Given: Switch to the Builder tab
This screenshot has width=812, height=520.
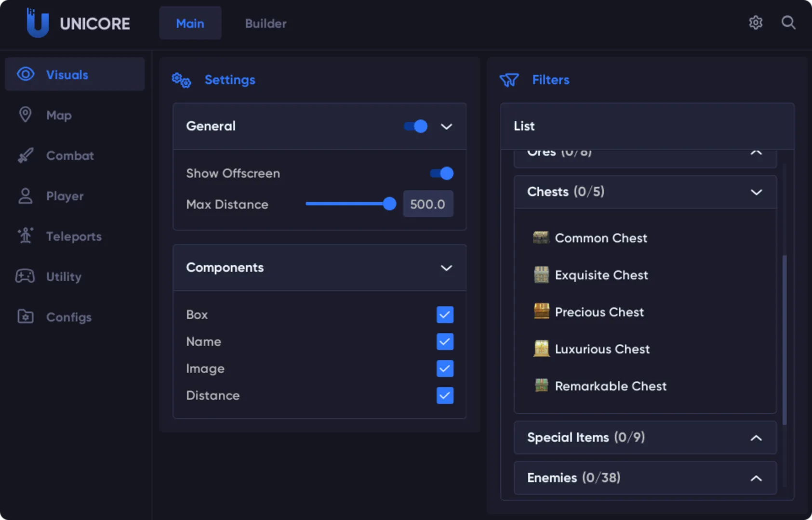Looking at the screenshot, I should 266,23.
